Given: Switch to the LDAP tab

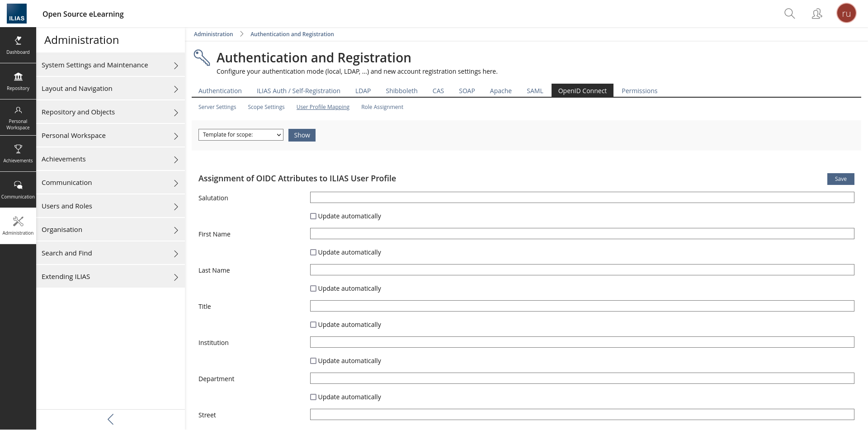Looking at the screenshot, I should point(363,91).
